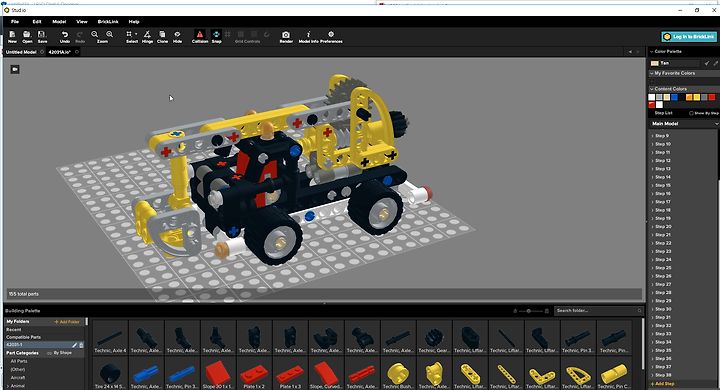Click the small thumbnail size icon

click(515, 311)
